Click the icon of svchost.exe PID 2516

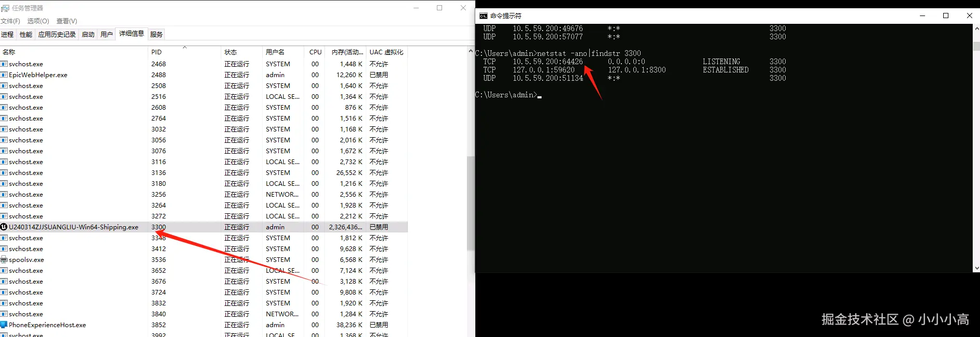4,97
